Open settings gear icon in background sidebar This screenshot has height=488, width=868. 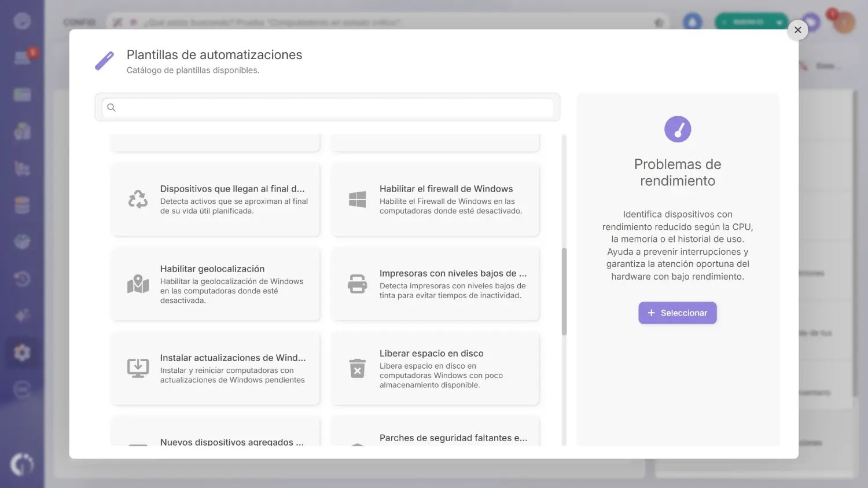(22, 352)
